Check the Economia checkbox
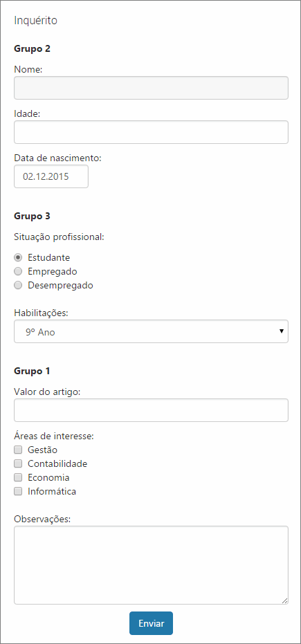301x644 pixels. (18, 478)
